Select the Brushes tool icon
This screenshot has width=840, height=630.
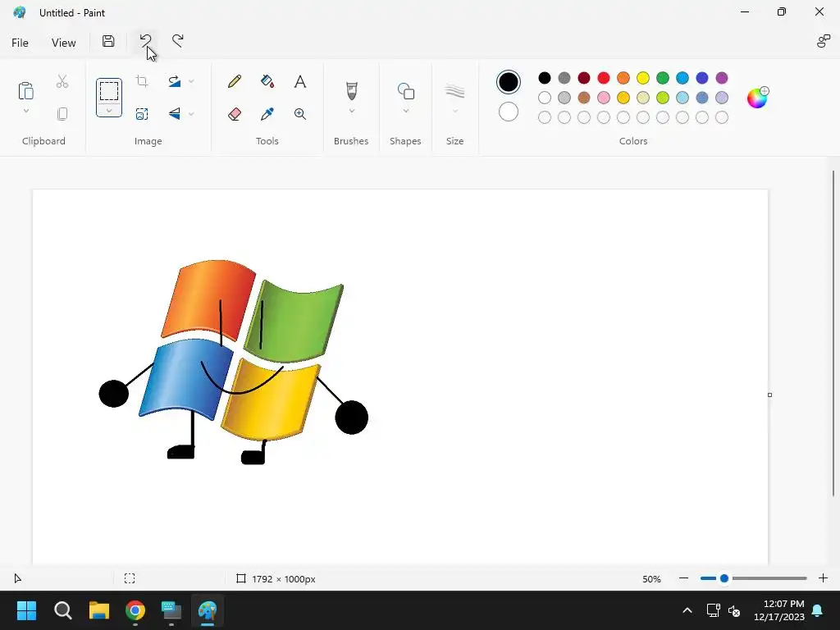351,91
